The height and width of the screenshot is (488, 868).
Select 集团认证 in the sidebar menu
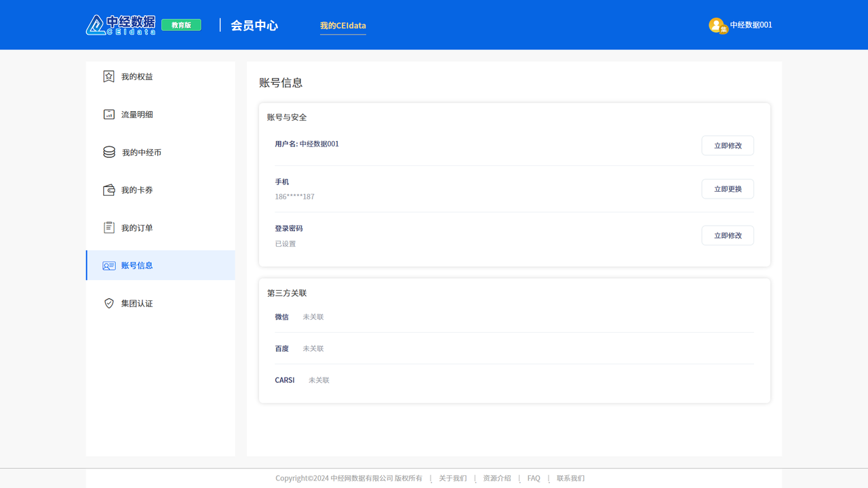[137, 304]
